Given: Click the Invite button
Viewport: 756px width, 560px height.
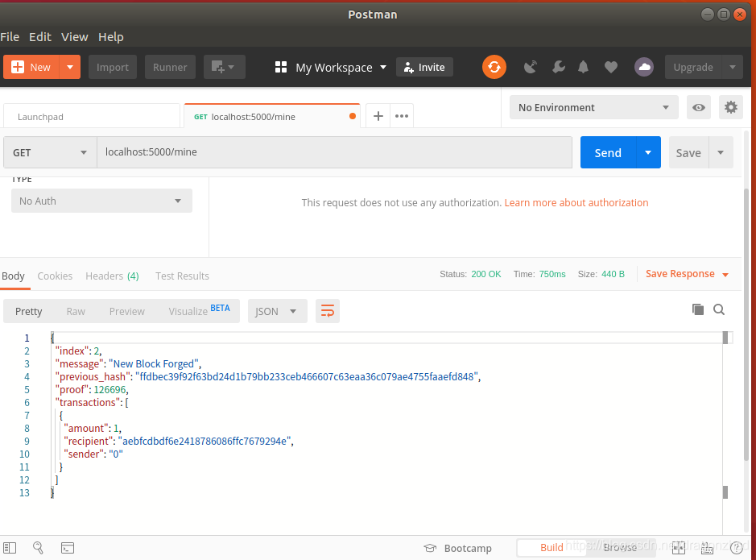Looking at the screenshot, I should 424,67.
